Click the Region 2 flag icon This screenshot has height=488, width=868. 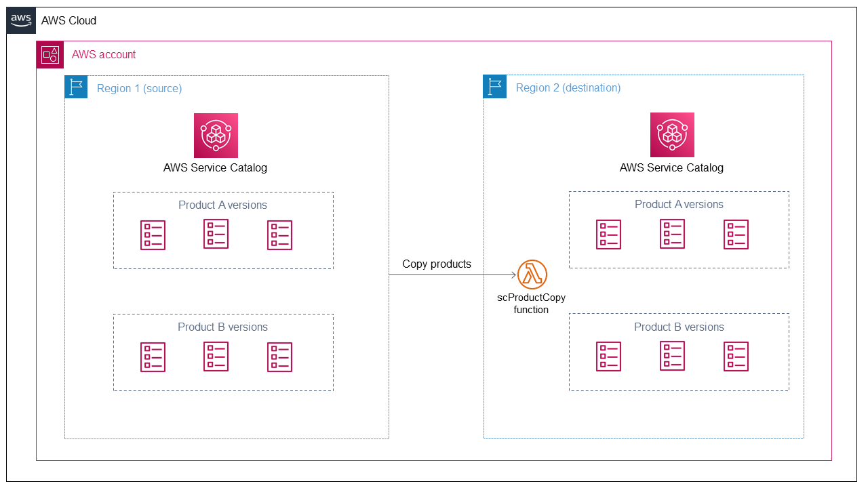tap(494, 86)
